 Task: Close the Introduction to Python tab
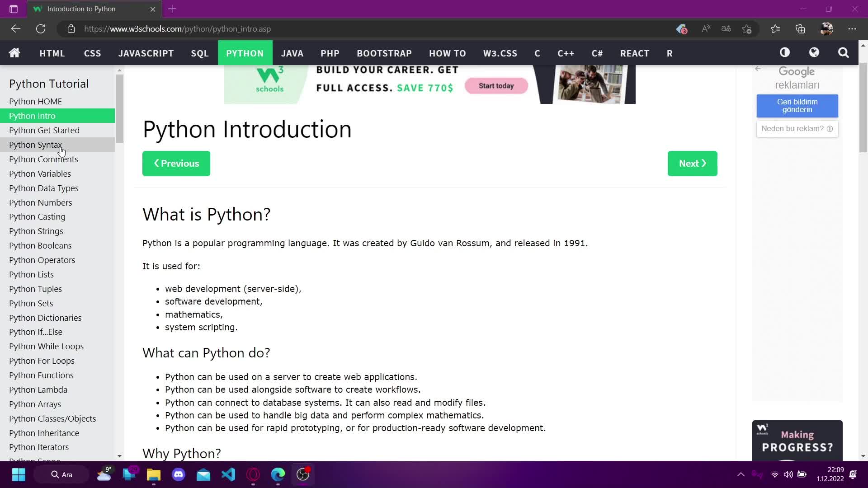tap(153, 9)
